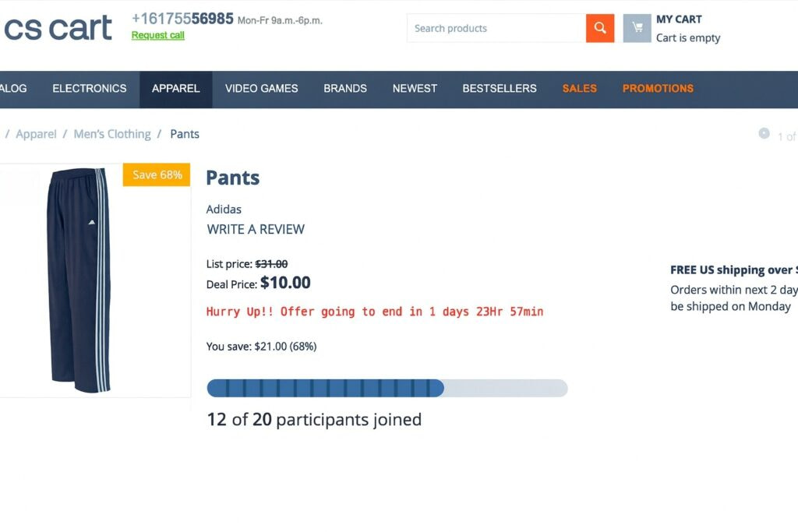
Task: Go to the Brands menu item
Action: [345, 89]
